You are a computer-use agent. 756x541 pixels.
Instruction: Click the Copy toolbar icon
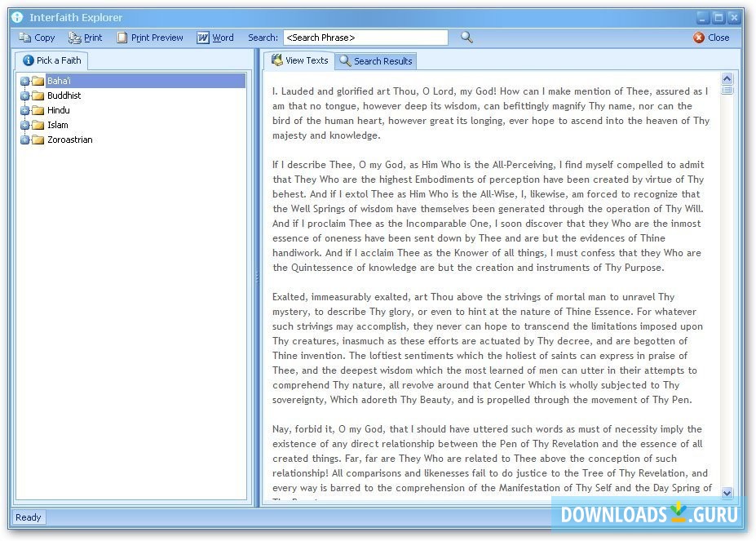[x=24, y=38]
